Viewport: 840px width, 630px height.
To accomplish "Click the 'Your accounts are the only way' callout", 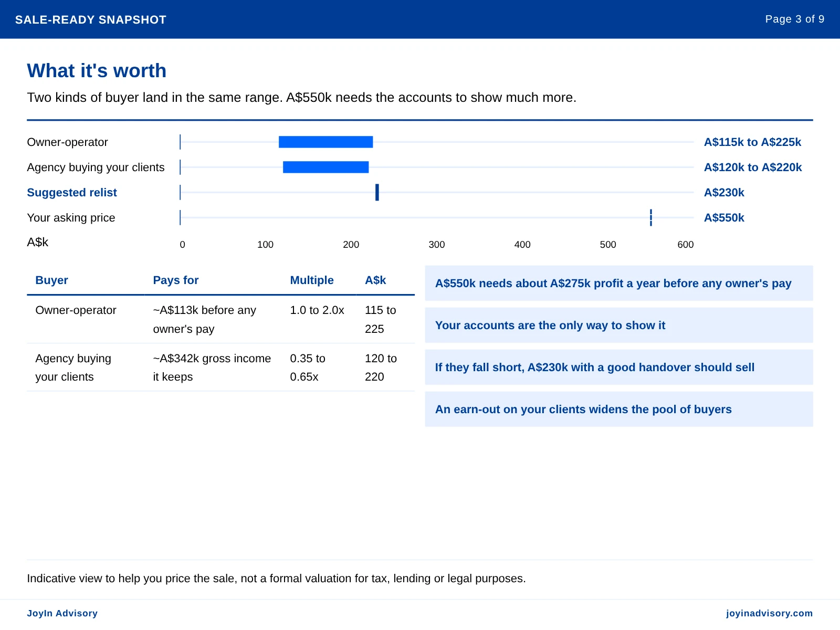I will [x=619, y=325].
